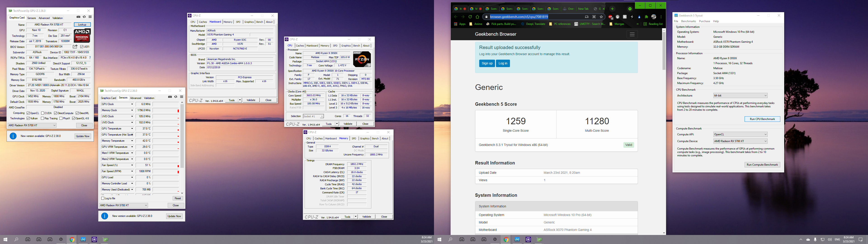Click the water droplet extension icon in Chrome
The width and height of the screenshot is (868, 244).
pyautogui.click(x=639, y=17)
